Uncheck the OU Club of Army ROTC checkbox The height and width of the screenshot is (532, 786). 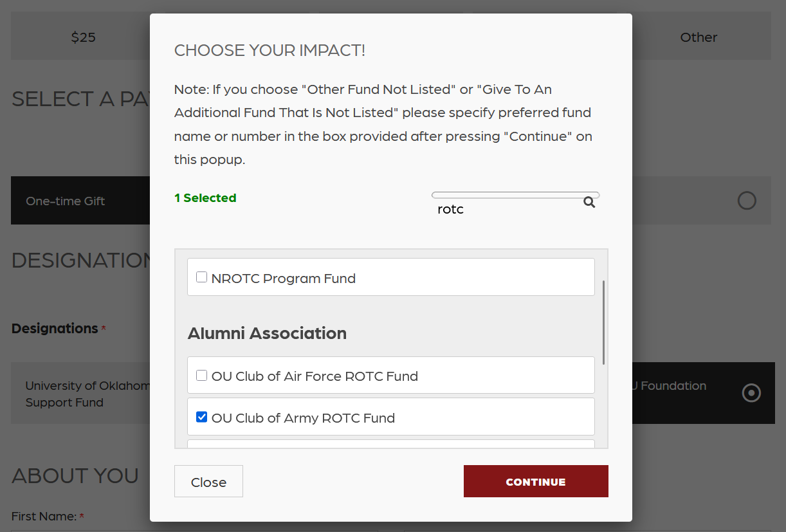(201, 417)
